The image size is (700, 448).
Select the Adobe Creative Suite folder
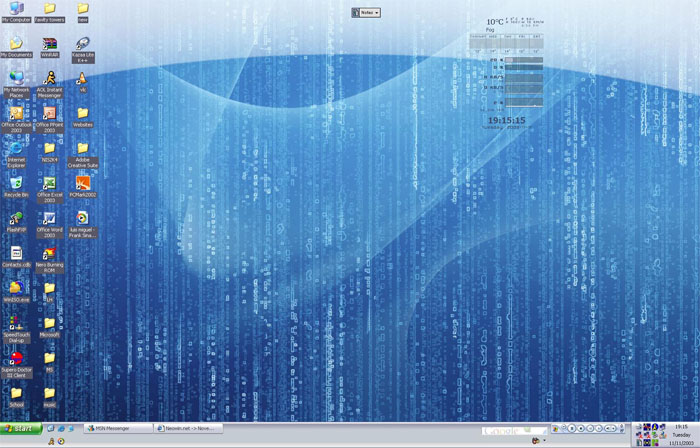click(83, 154)
